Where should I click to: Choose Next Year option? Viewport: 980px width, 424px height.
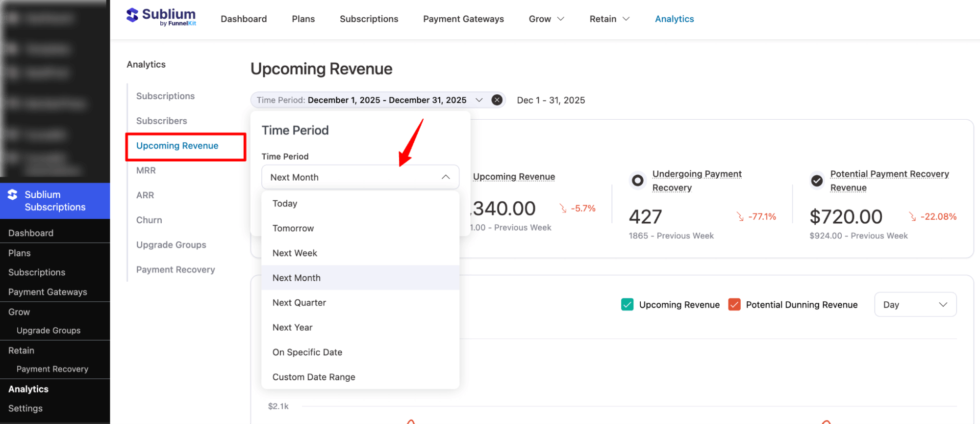360,327
